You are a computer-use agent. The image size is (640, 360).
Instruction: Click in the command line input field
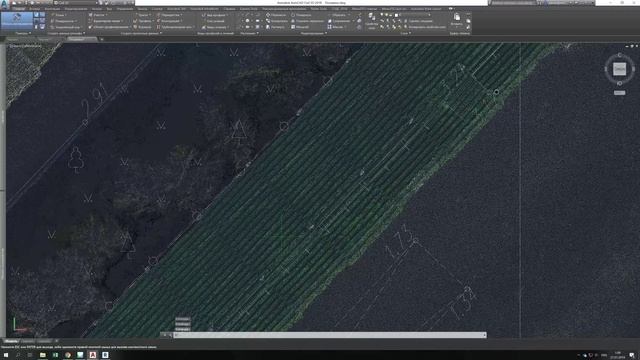tap(329, 335)
